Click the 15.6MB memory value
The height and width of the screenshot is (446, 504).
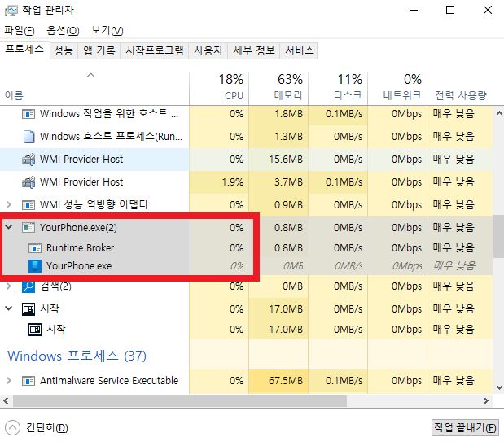pos(286,160)
